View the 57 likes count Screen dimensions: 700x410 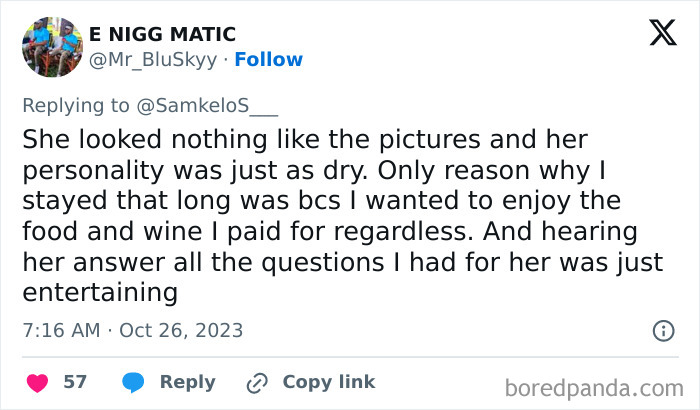coord(75,382)
